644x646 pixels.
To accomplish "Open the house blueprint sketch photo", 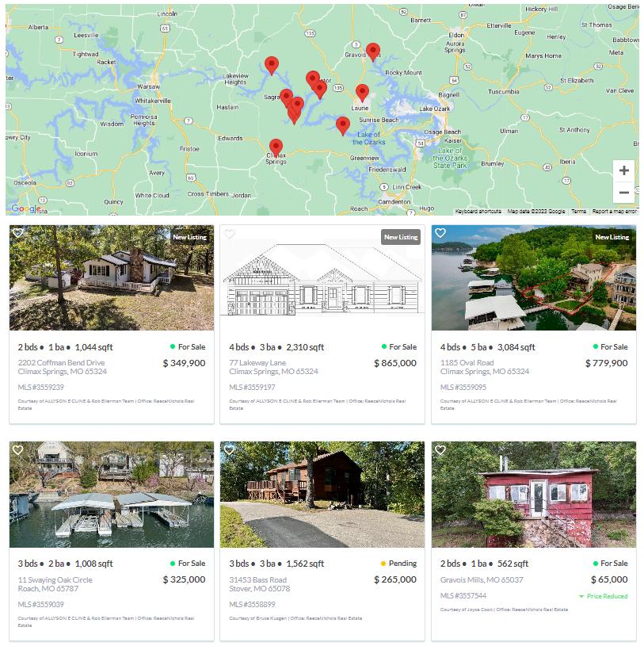I will [x=322, y=277].
